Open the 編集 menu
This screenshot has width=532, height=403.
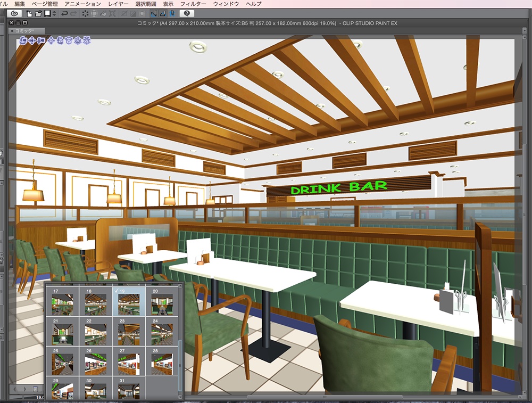(x=20, y=4)
